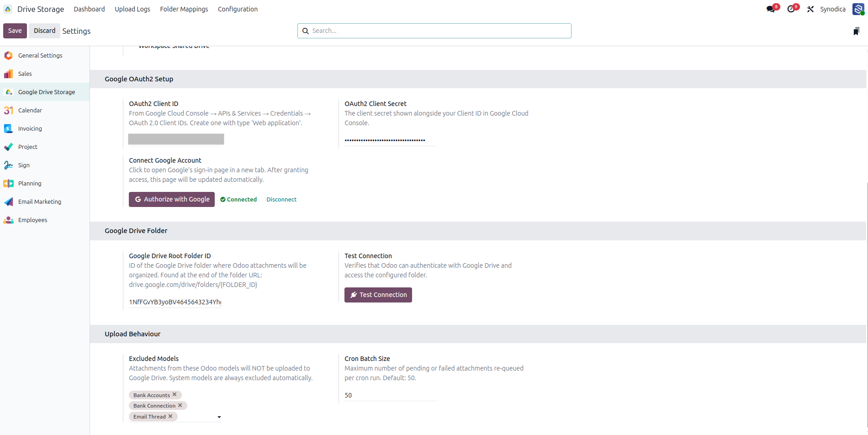Open the messages chat icon
The height and width of the screenshot is (435, 868).
(x=771, y=9)
